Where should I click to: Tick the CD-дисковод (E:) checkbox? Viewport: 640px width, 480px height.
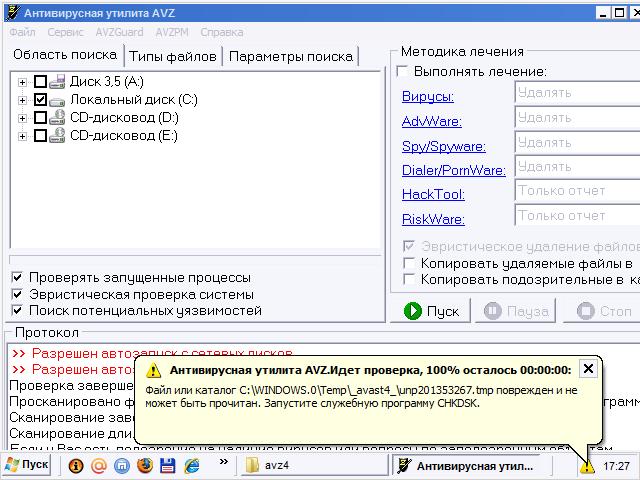pos(40,136)
